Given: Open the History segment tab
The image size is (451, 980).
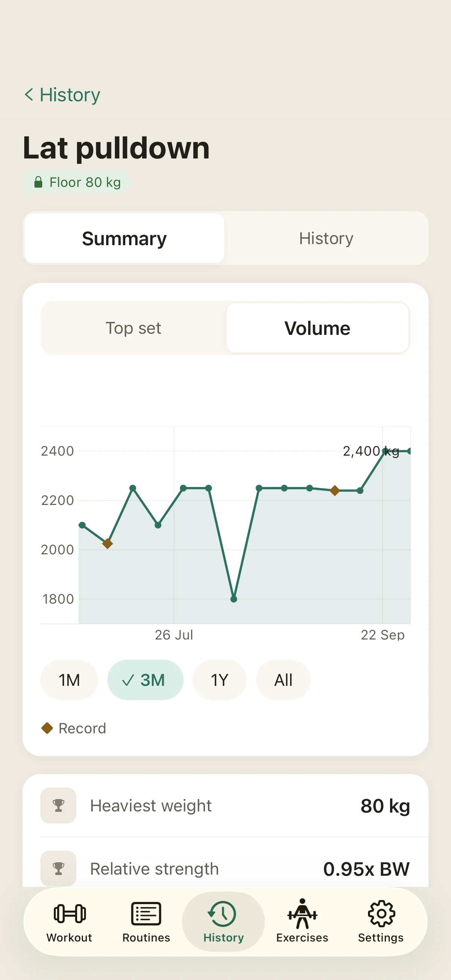Looking at the screenshot, I should pyautogui.click(x=326, y=238).
